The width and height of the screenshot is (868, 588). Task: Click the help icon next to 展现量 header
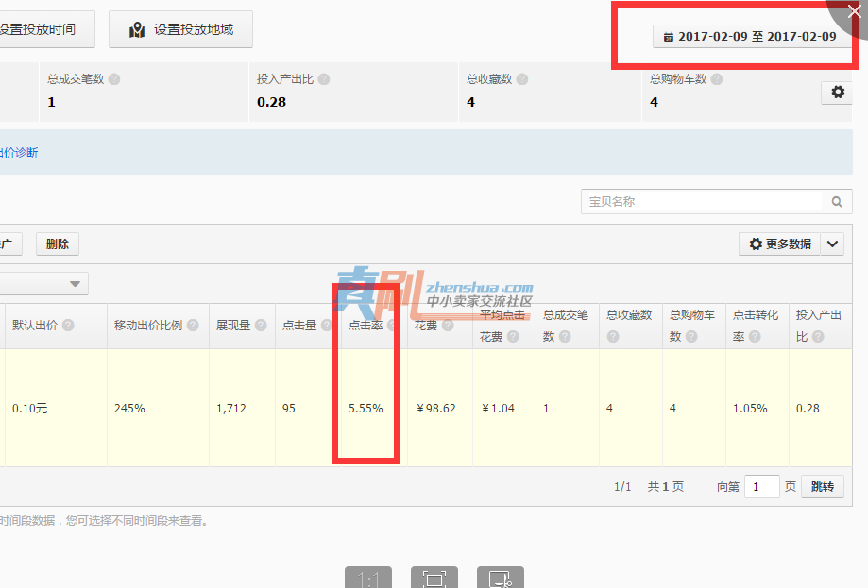pyautogui.click(x=261, y=326)
